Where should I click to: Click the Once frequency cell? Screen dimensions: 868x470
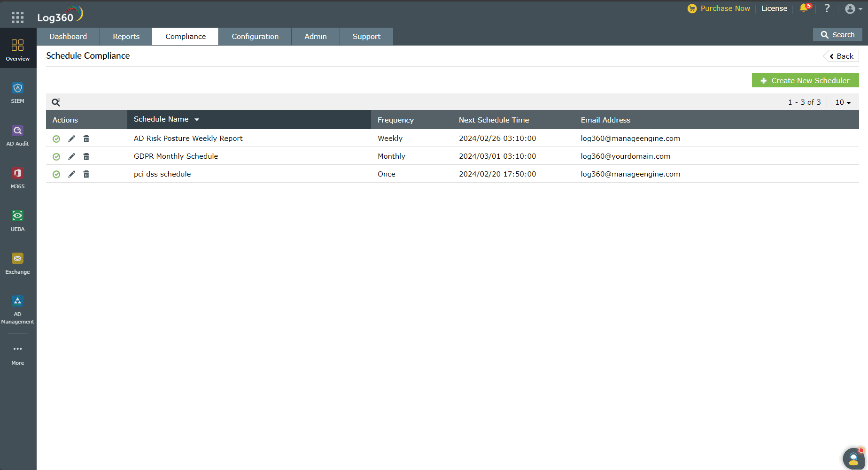click(x=387, y=174)
